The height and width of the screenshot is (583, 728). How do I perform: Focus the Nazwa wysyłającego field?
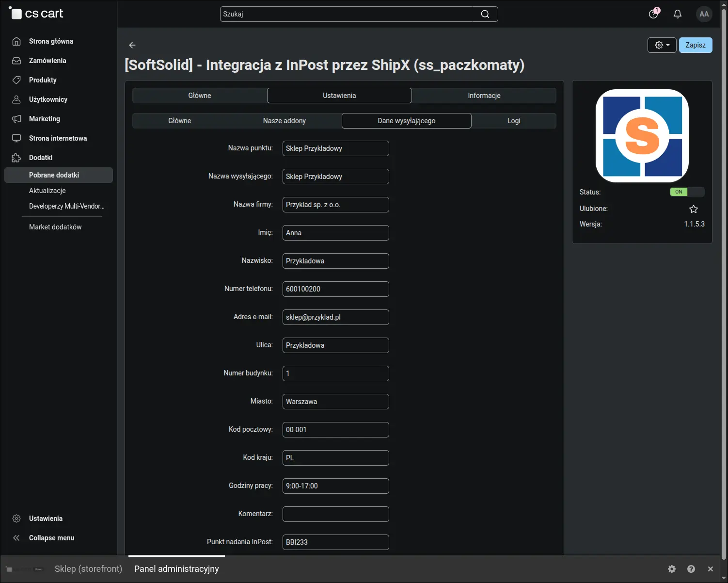click(336, 177)
